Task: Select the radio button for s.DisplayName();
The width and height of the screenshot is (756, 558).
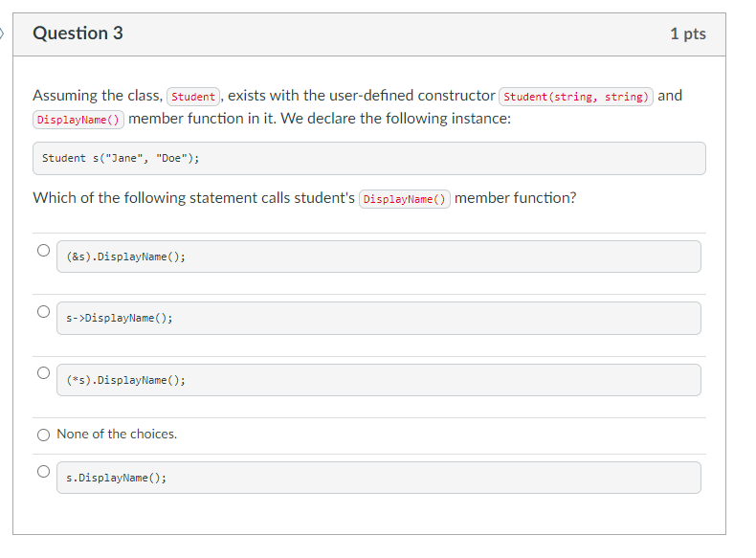Action: click(43, 471)
